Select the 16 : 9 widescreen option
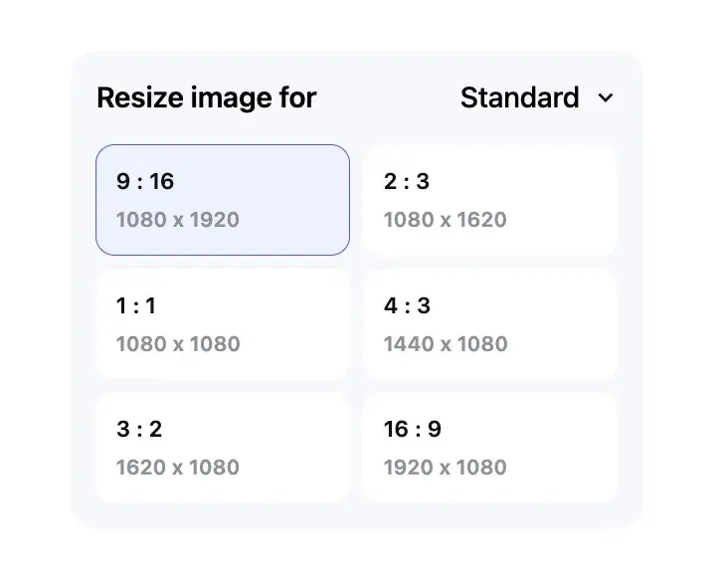 point(489,447)
